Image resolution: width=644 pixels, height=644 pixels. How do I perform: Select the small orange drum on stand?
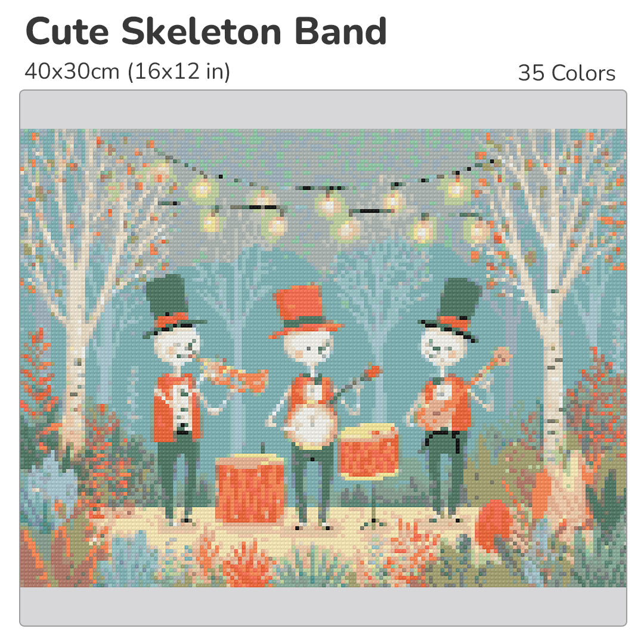(x=369, y=452)
